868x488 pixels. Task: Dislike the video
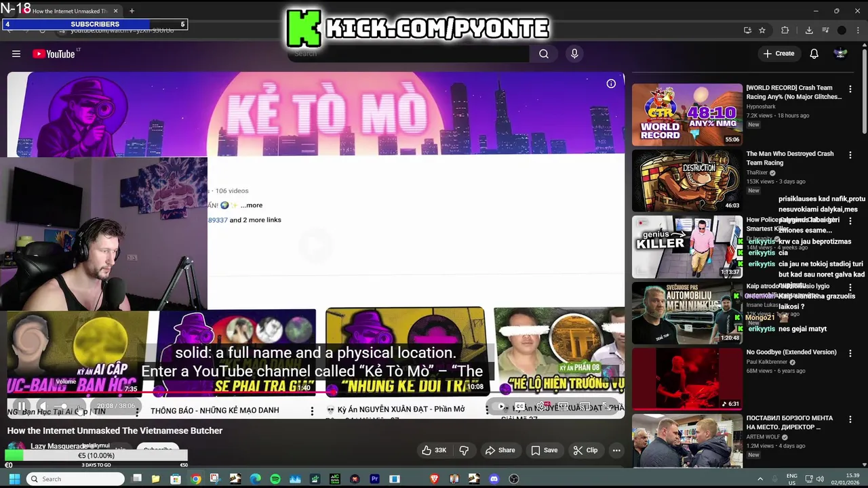coord(465,450)
